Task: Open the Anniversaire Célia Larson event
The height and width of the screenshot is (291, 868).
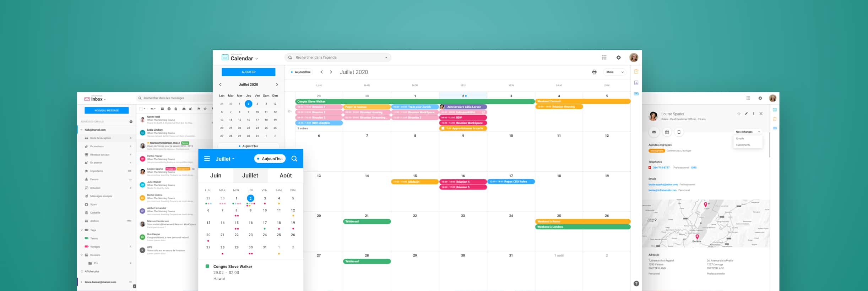Action: tap(463, 107)
